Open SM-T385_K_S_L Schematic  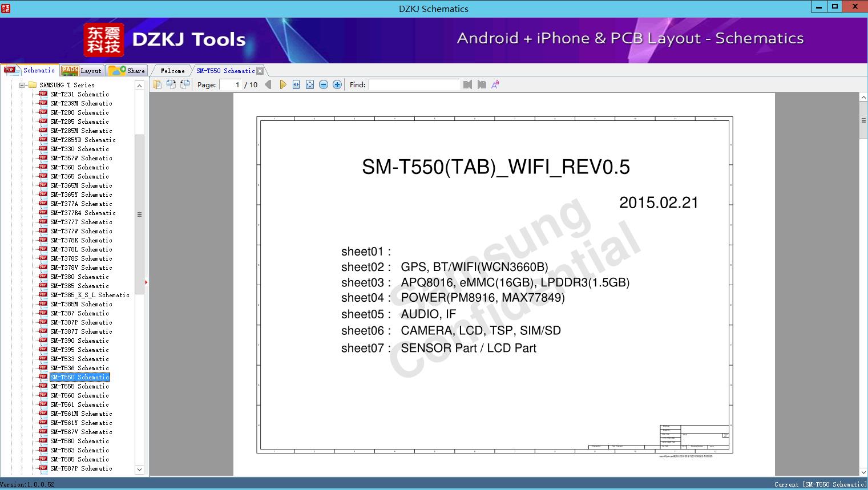[x=90, y=295]
